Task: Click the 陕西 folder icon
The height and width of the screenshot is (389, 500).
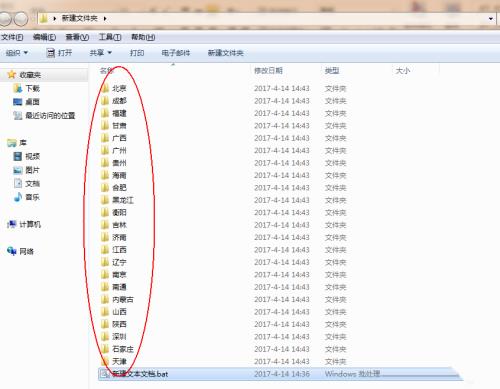Action: 105,324
